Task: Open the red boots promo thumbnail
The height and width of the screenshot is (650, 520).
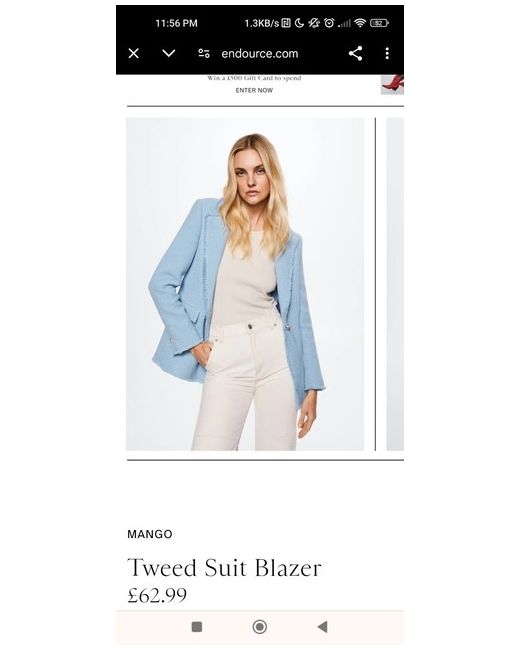Action: pyautogui.click(x=392, y=85)
